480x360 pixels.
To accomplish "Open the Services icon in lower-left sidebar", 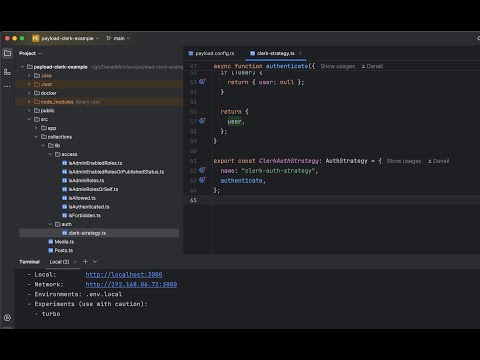I will pos(7,318).
